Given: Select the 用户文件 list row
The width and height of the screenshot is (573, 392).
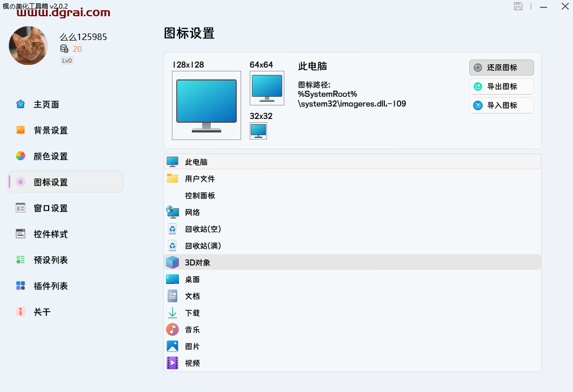Looking at the screenshot, I should coord(352,179).
